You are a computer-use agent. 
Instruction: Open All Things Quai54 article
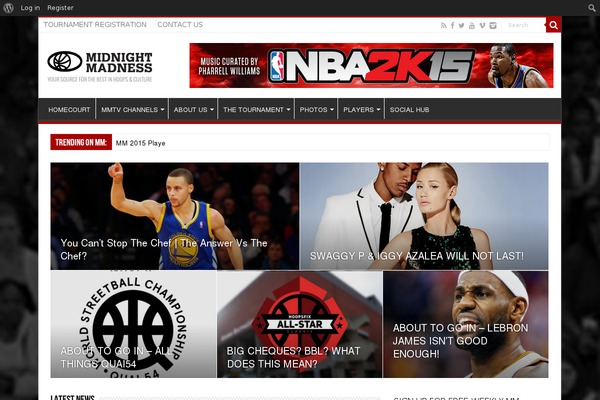click(x=133, y=324)
